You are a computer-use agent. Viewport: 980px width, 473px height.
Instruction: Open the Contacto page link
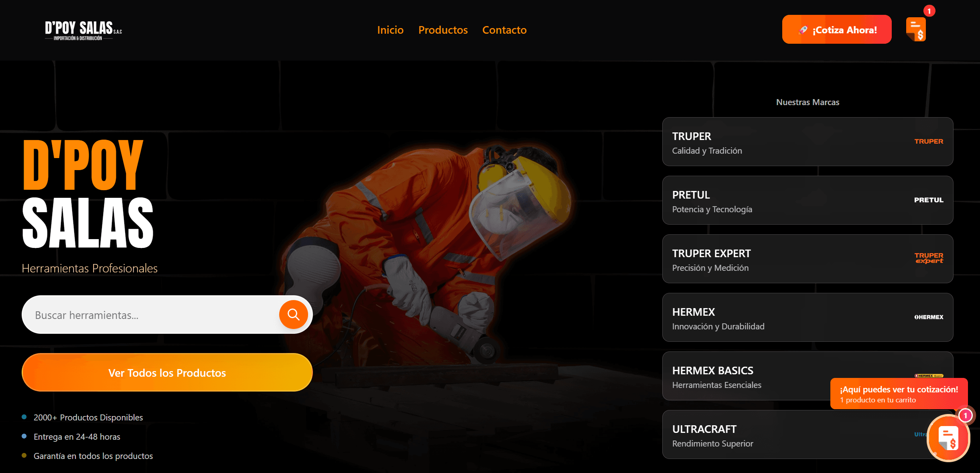coord(504,30)
